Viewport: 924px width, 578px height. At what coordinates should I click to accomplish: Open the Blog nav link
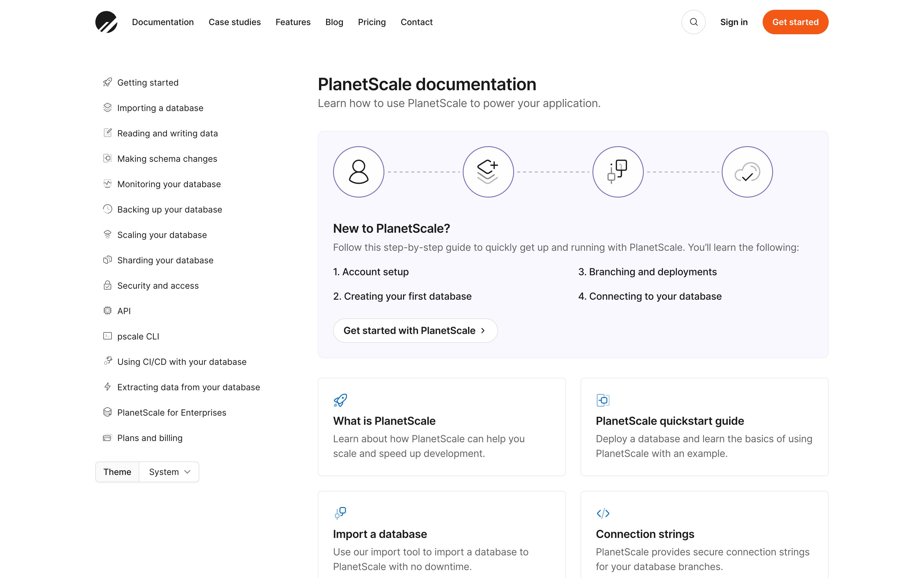[334, 22]
